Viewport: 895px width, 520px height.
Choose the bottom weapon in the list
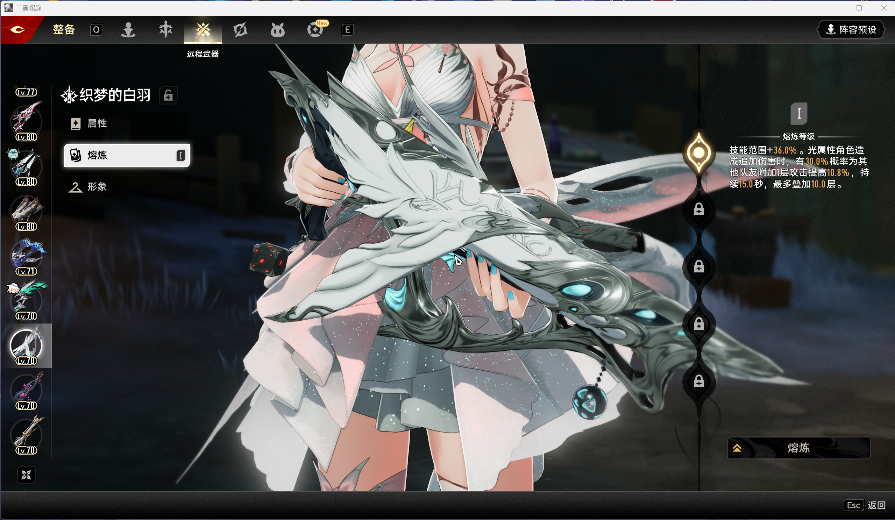(25, 433)
